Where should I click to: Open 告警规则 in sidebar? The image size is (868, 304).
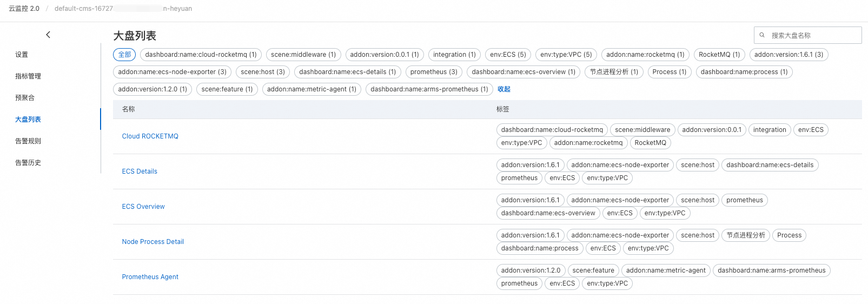(x=28, y=141)
